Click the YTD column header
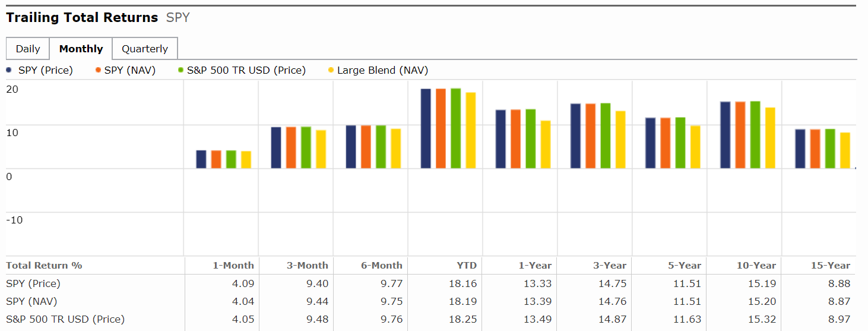Image resolution: width=868 pixels, height=331 pixels. coord(467,266)
